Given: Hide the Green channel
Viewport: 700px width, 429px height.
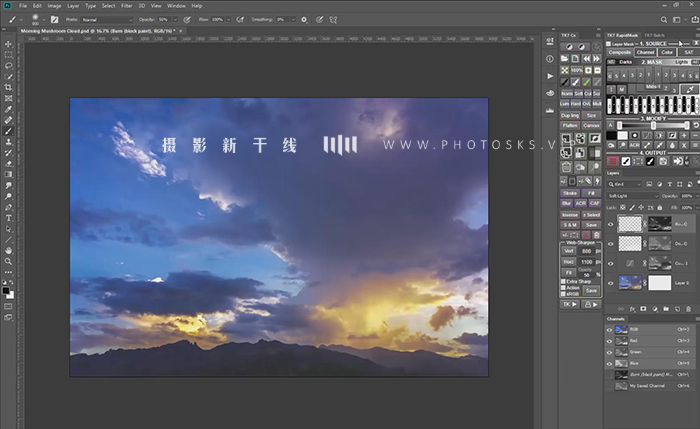Looking at the screenshot, I should pos(609,352).
